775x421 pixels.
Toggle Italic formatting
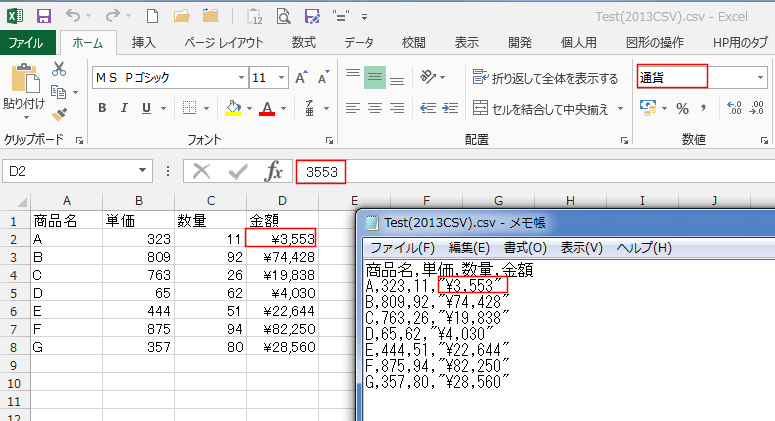coord(124,108)
